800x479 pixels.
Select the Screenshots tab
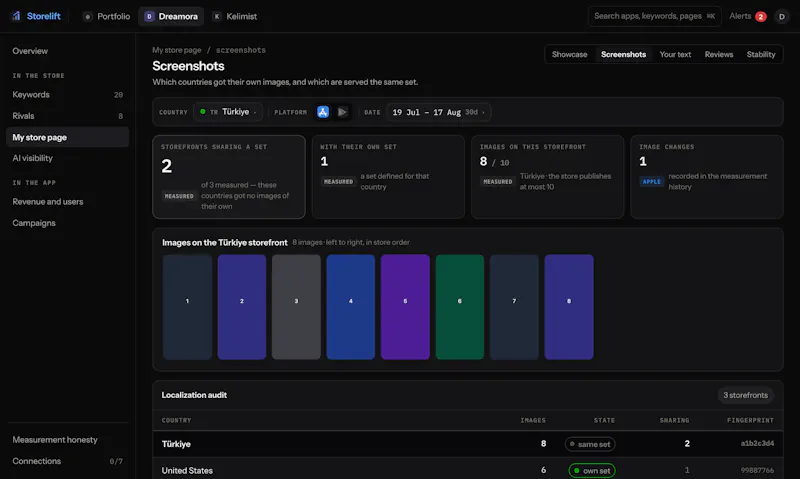(623, 55)
